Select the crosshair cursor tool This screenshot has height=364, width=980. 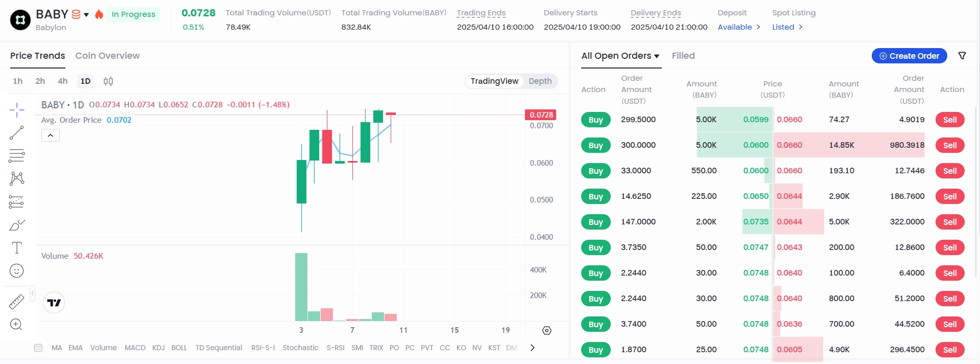pyautogui.click(x=17, y=109)
